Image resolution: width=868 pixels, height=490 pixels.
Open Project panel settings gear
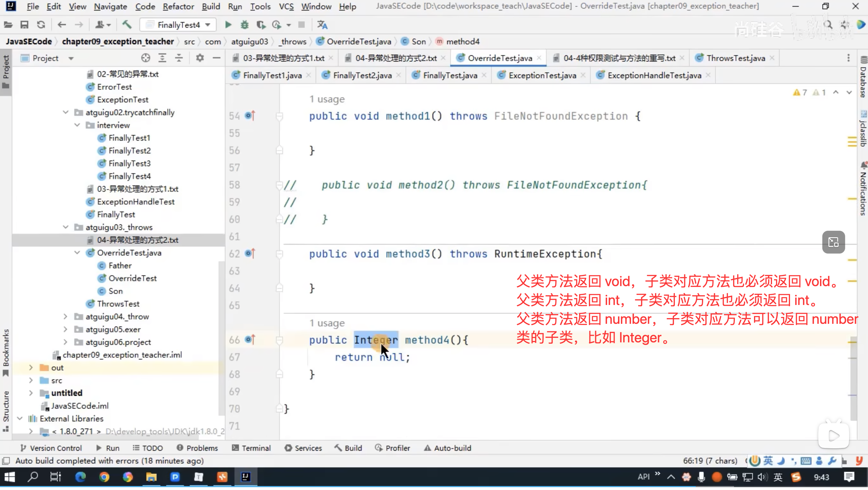click(200, 58)
